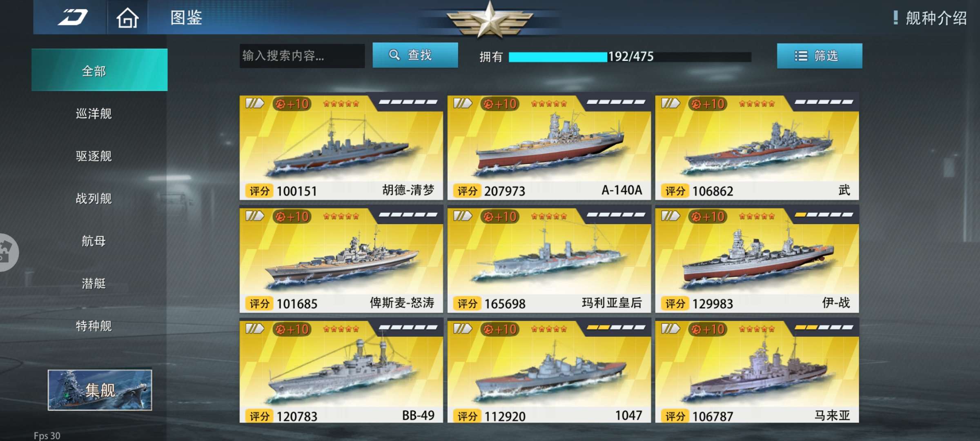Open the 集舰 ship collection banner
This screenshot has width=980, height=441.
(100, 390)
